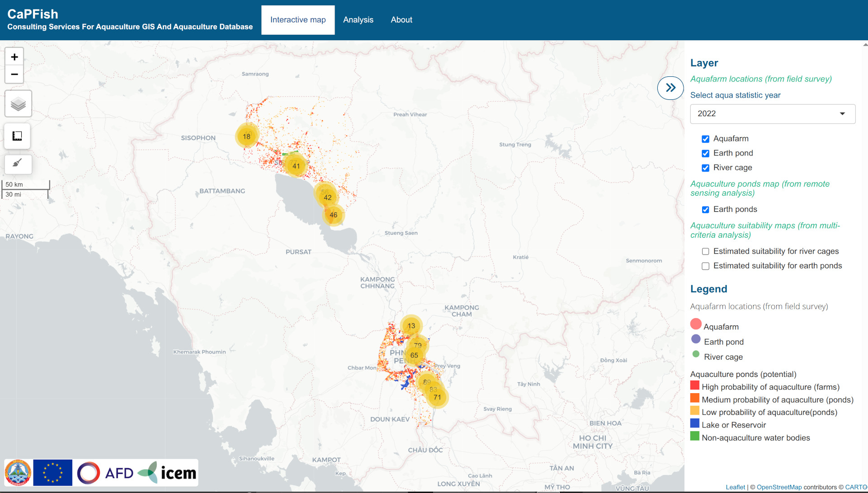Image resolution: width=868 pixels, height=493 pixels.
Task: Switch to the Analysis tab
Action: [358, 19]
